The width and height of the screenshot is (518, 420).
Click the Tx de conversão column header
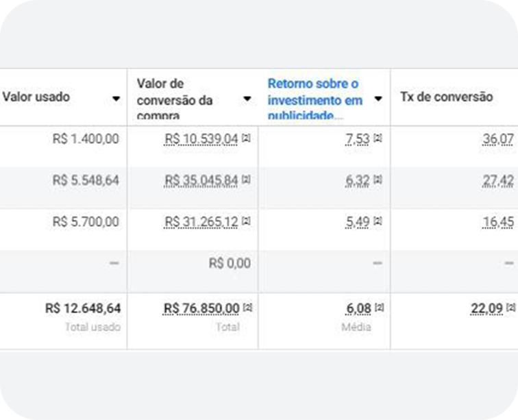click(446, 97)
